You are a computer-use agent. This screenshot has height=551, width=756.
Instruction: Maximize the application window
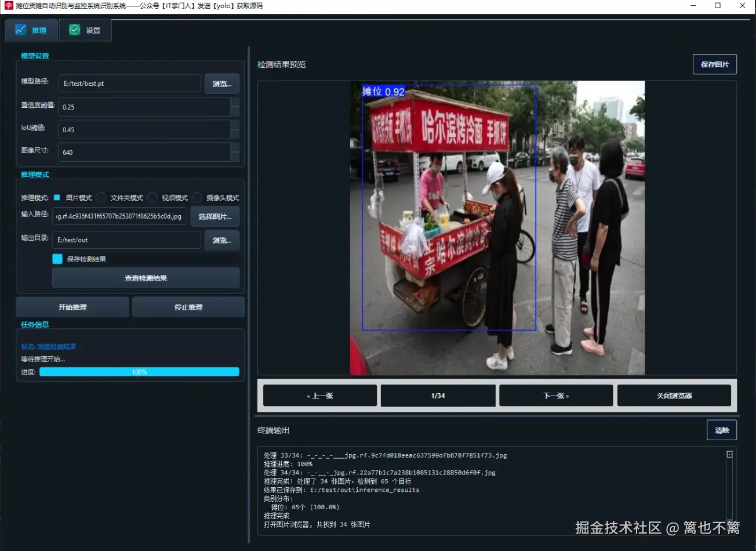pyautogui.click(x=718, y=6)
